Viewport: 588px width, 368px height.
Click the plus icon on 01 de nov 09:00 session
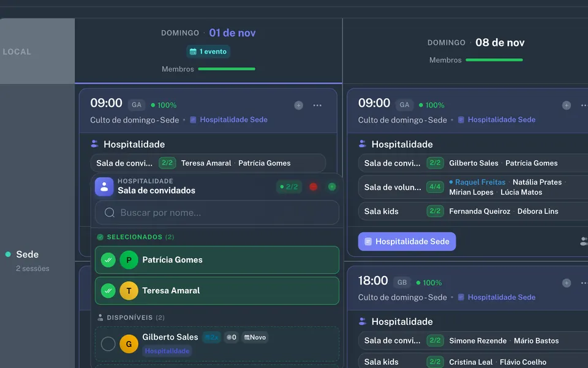tap(298, 105)
